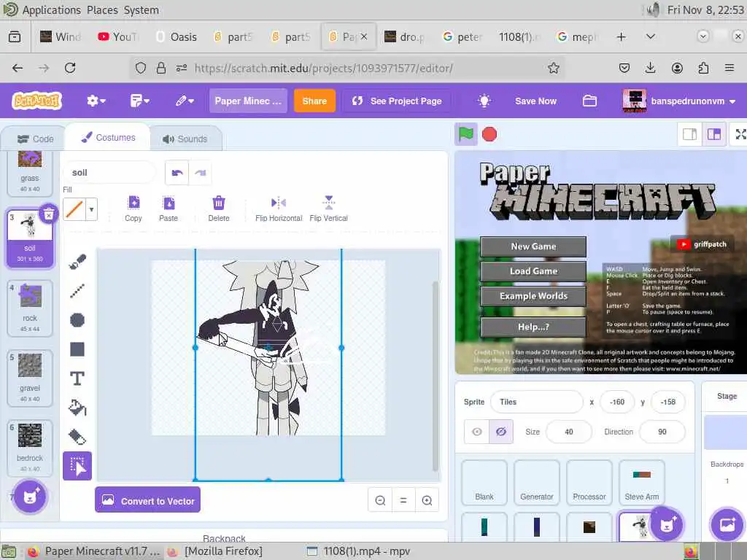Select the Fill bucket tool
747x560 pixels.
(77, 408)
